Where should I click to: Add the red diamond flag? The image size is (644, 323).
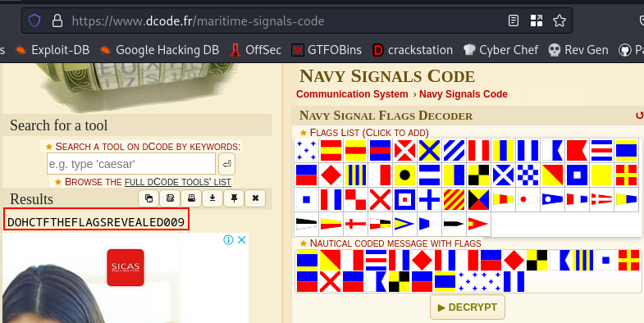331,175
